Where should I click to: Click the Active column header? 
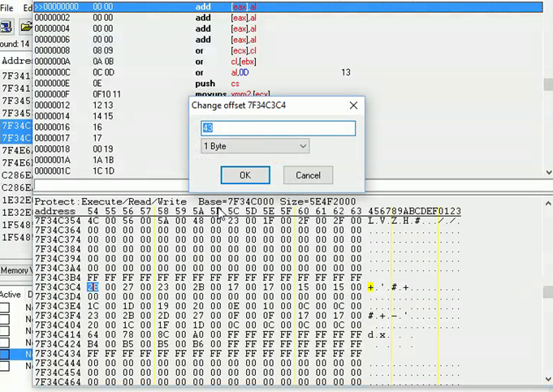pyautogui.click(x=10, y=295)
